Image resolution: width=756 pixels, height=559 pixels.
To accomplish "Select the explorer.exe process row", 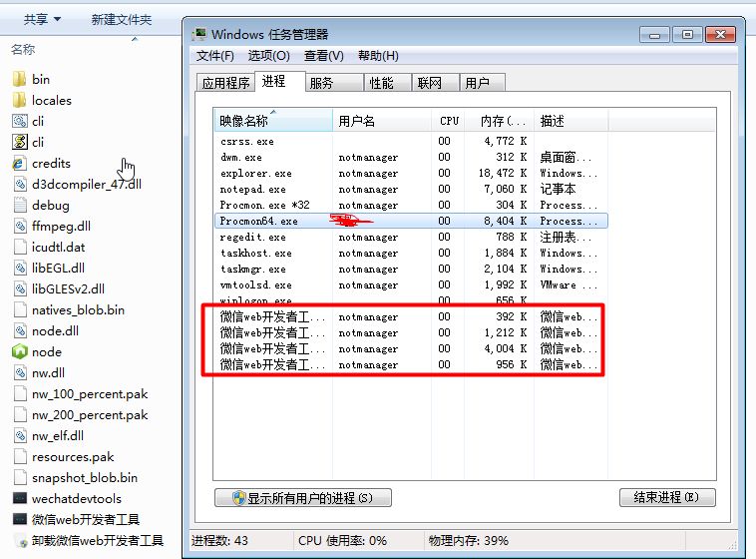I will click(x=411, y=174).
